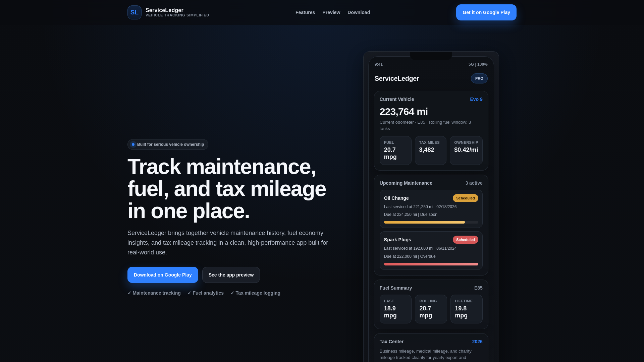Click the ROLLING 20.7 mpg card

coord(431,309)
